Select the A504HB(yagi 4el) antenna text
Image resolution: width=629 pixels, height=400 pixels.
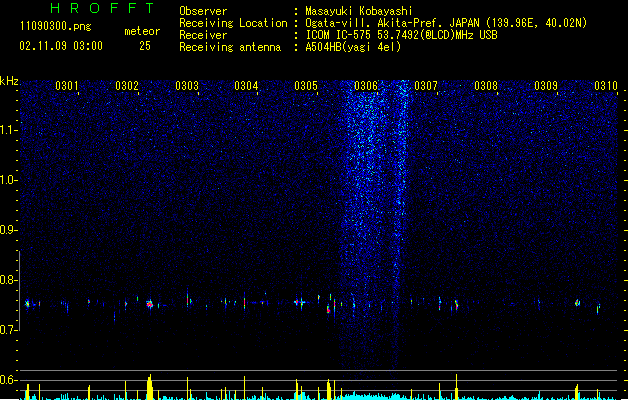tap(353, 47)
